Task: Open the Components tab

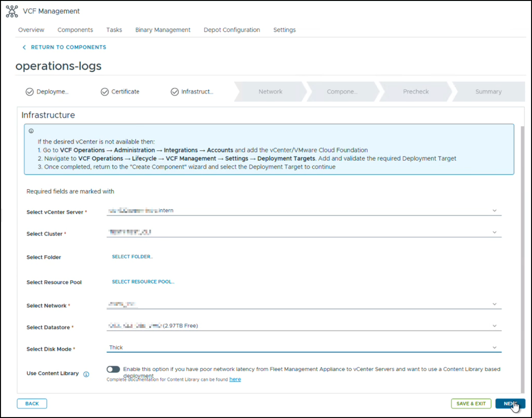Action: coord(75,30)
